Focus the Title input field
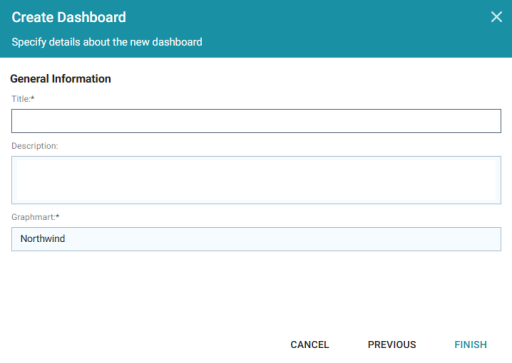Image resolution: width=512 pixels, height=363 pixels. point(256,121)
